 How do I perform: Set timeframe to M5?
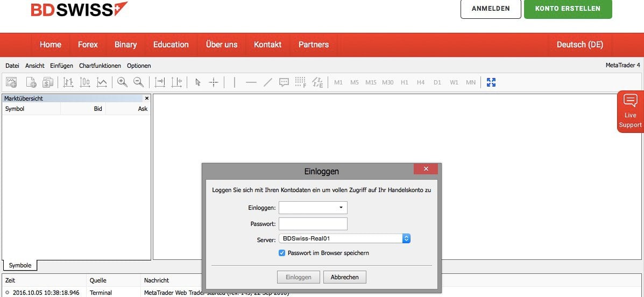point(355,82)
